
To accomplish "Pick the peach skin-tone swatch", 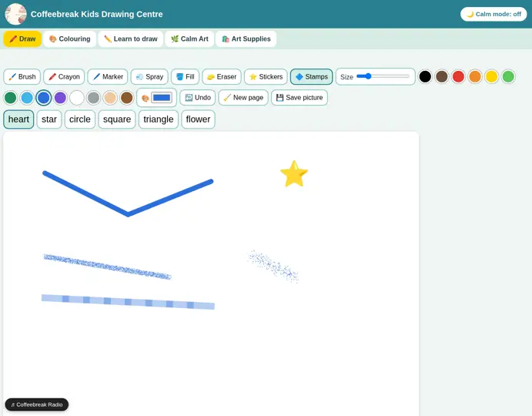I will (110, 98).
